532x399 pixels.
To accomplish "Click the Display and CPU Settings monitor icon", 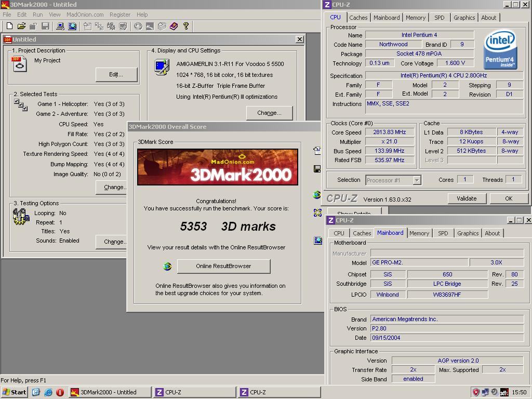I will tap(162, 67).
